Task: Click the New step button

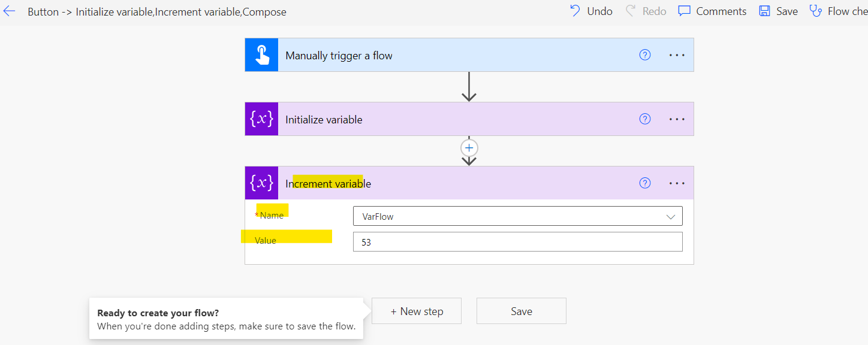Action: tap(417, 311)
